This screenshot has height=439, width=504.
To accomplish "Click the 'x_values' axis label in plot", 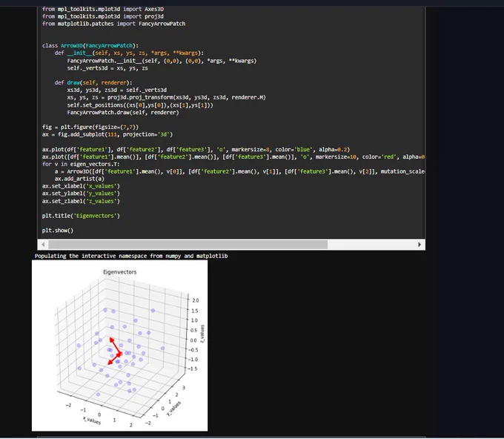I will pyautogui.click(x=92, y=420).
